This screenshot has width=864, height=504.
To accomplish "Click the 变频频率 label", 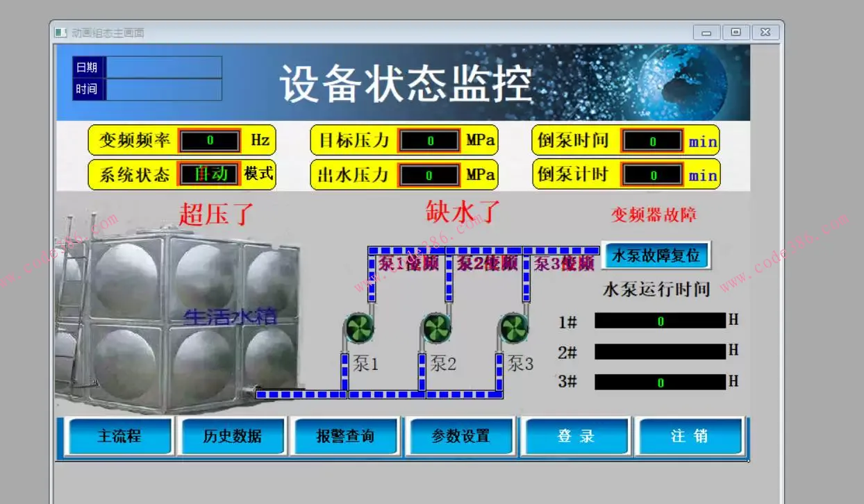I will tap(135, 140).
